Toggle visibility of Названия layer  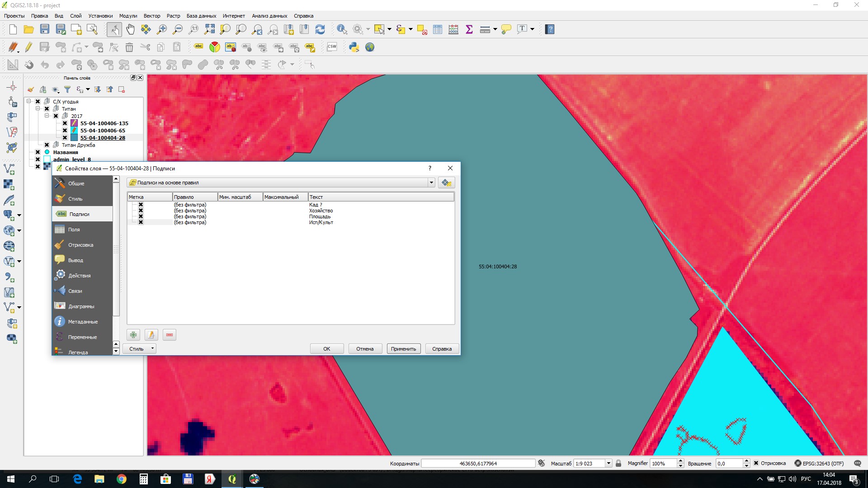[x=38, y=152]
